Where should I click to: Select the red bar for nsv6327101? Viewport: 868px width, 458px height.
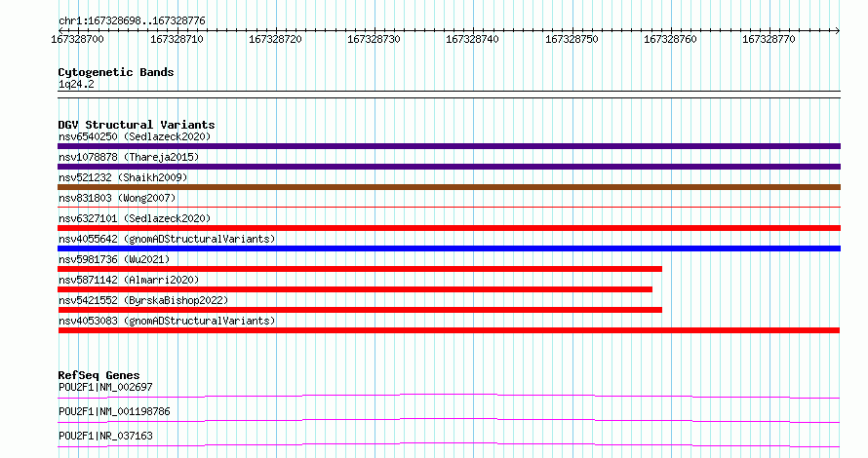[449, 228]
